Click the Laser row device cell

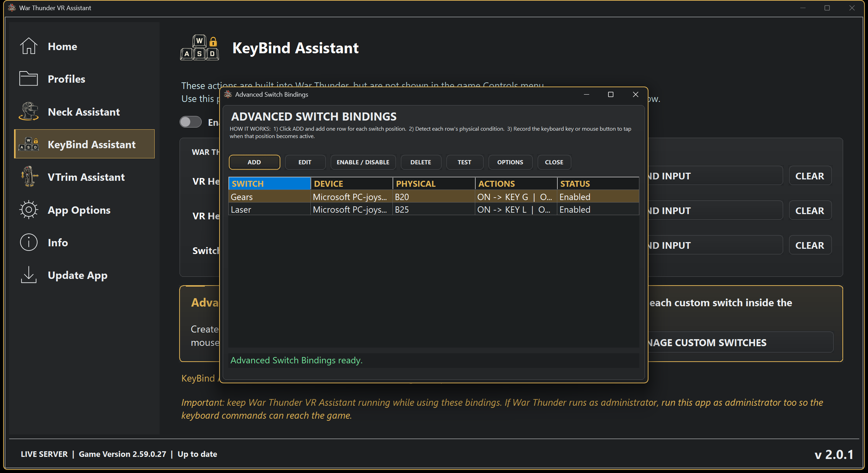point(351,209)
